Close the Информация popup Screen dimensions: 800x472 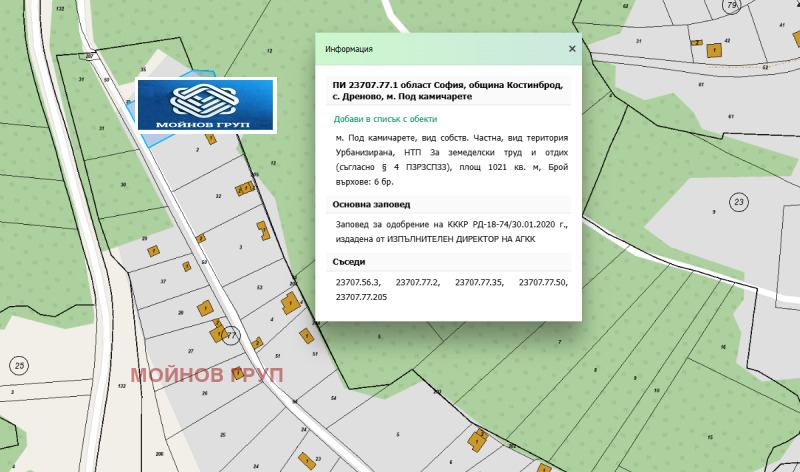(x=572, y=48)
